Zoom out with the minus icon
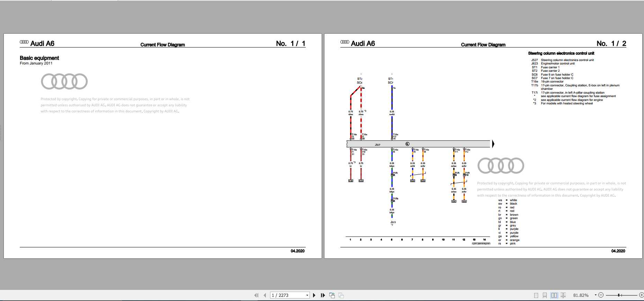The image size is (644, 301). click(x=601, y=295)
